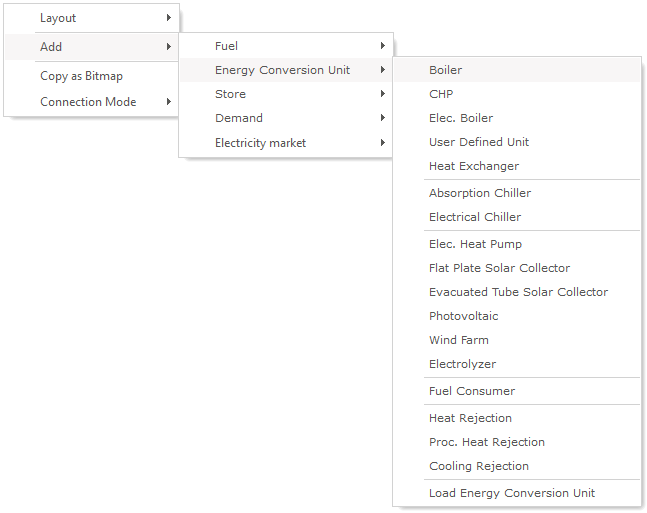The height and width of the screenshot is (513, 647).
Task: Click the arrow beside Store
Action: (x=383, y=94)
